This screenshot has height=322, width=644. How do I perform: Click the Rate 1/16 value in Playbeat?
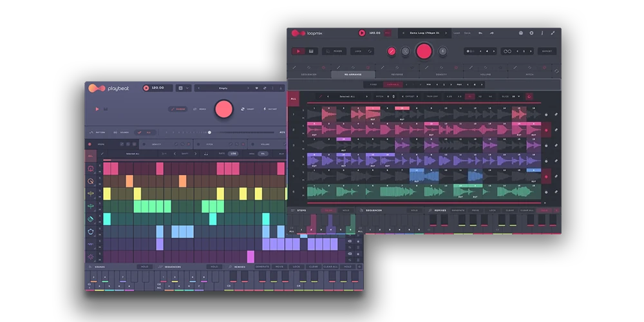(233, 154)
